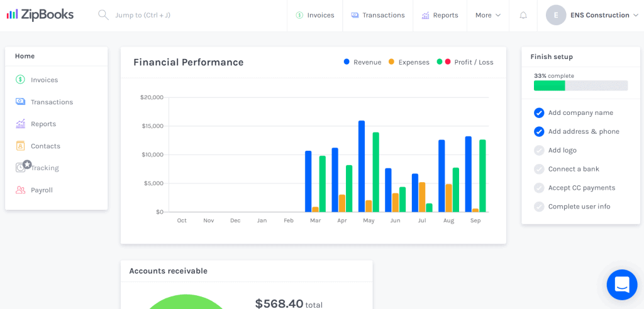Click the $20,000 axis label
Image resolution: width=644 pixels, height=309 pixels.
click(x=152, y=97)
